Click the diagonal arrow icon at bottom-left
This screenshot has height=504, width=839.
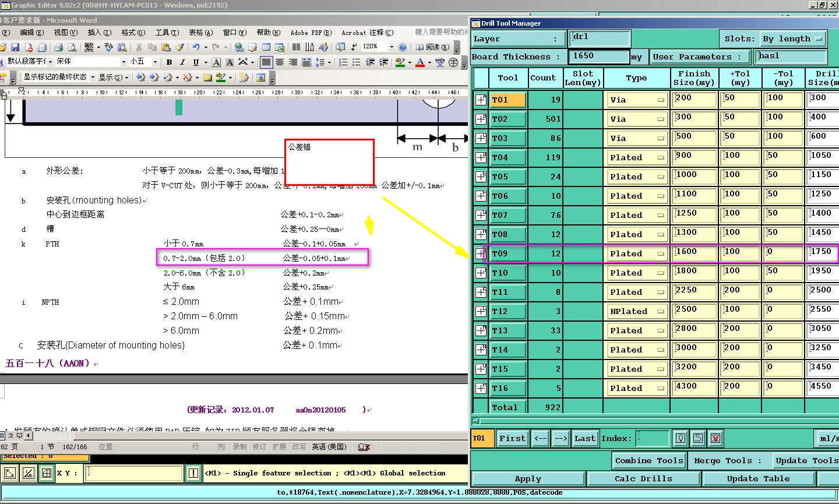(x=9, y=473)
